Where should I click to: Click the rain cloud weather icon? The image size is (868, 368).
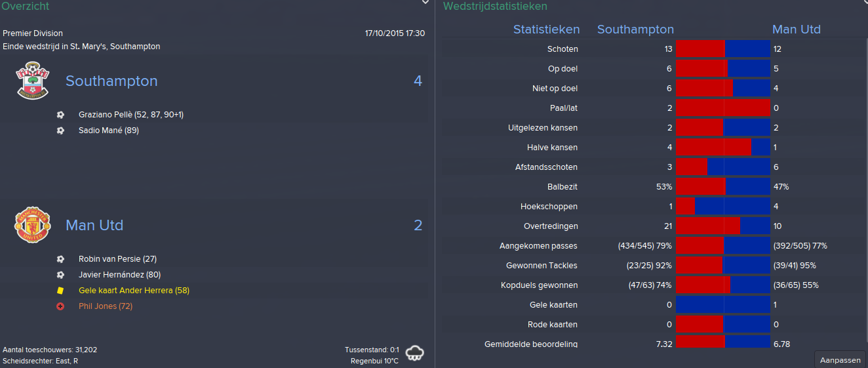(x=414, y=353)
